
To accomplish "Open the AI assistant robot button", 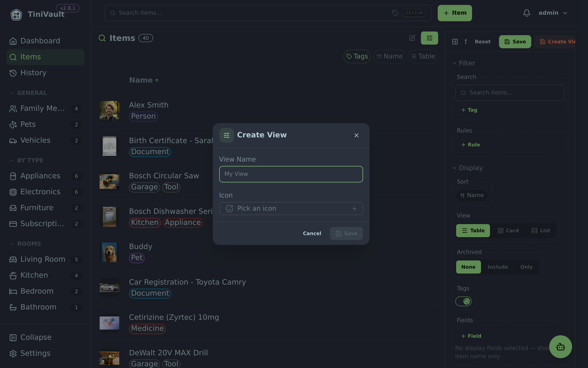I will pyautogui.click(x=560, y=347).
